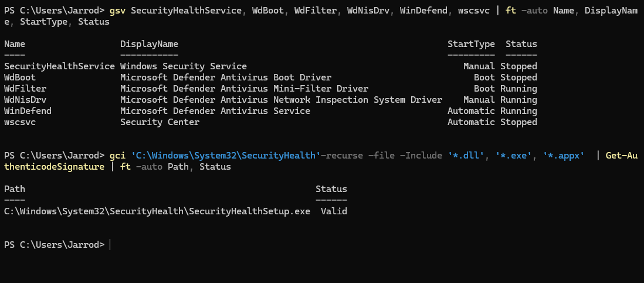Click 'Windows Security Service' display name
Image resolution: width=644 pixels, height=283 pixels.
point(184,66)
